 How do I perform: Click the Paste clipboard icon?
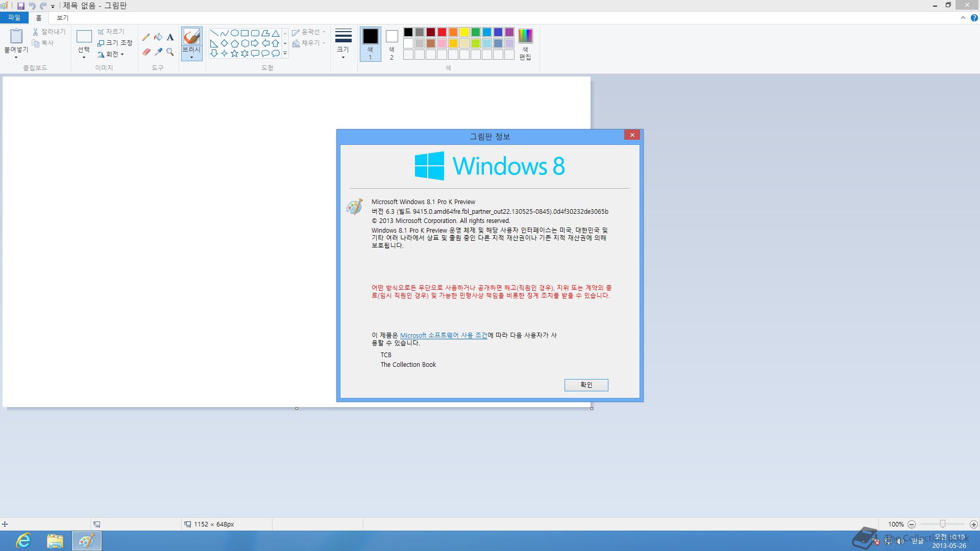(x=16, y=36)
